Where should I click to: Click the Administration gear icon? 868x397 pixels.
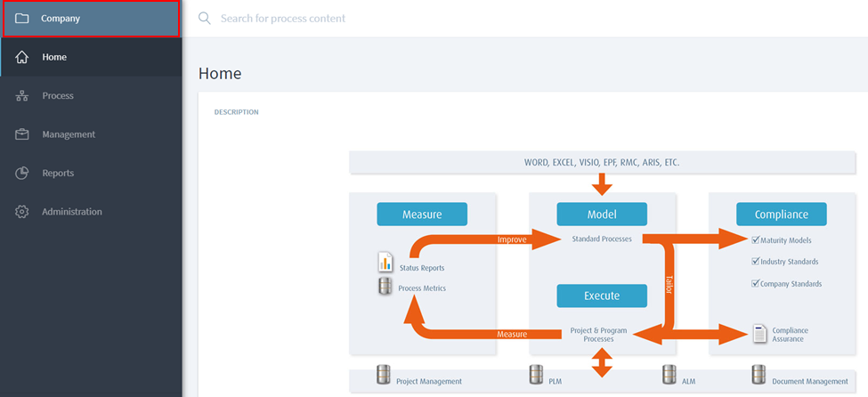(x=22, y=212)
